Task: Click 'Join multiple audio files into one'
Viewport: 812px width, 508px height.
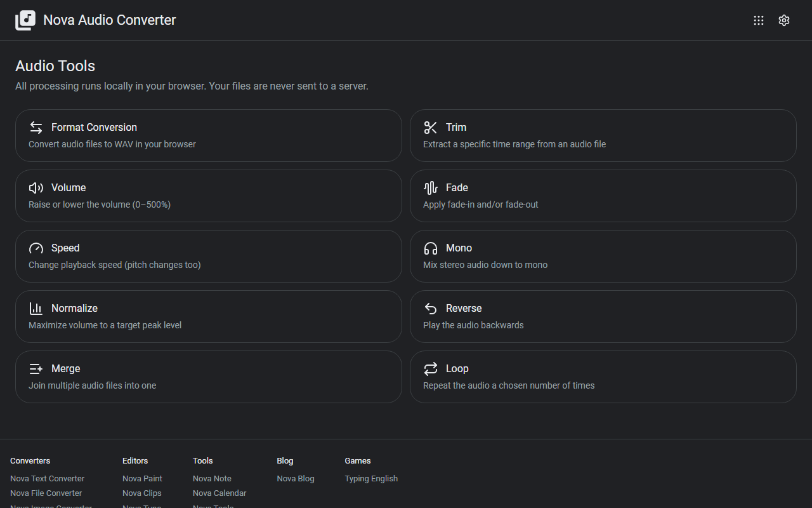Action: [x=92, y=385]
